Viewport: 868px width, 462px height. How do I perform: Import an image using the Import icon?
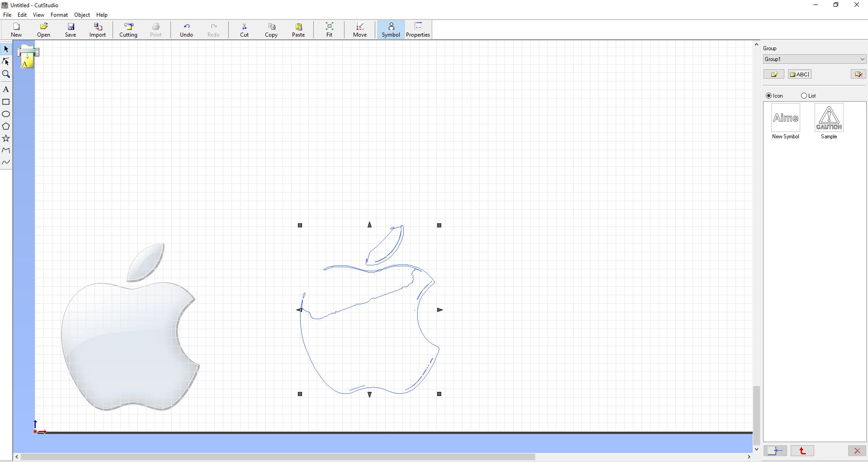98,30
